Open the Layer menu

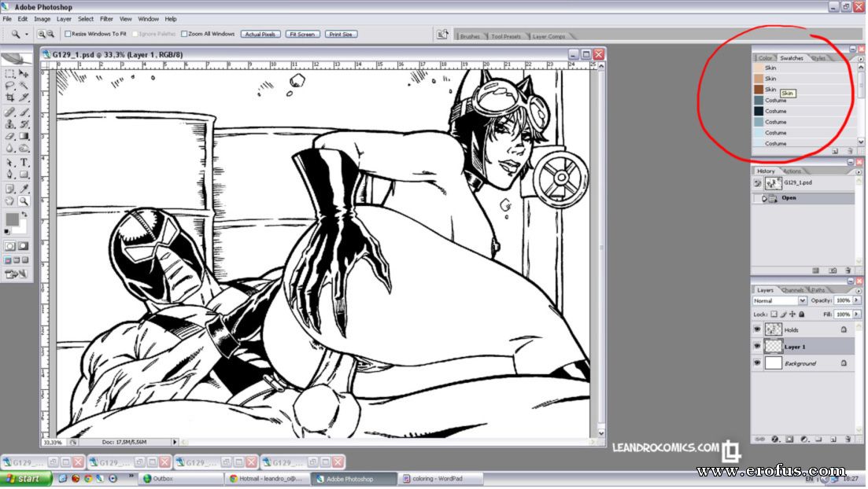[64, 19]
